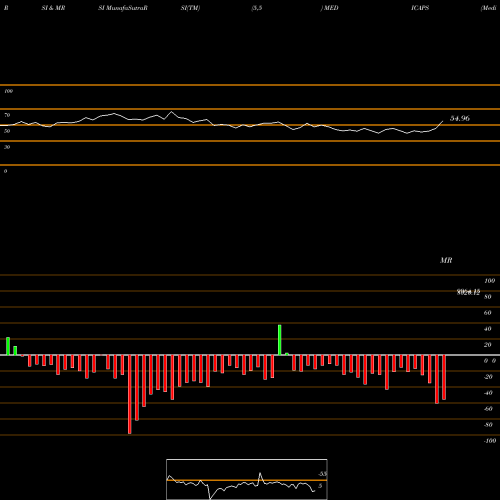Image resolution: width=500 pixels, height=500 pixels.
Task: Click the MR axis label 80
Action: click(x=488, y=297)
